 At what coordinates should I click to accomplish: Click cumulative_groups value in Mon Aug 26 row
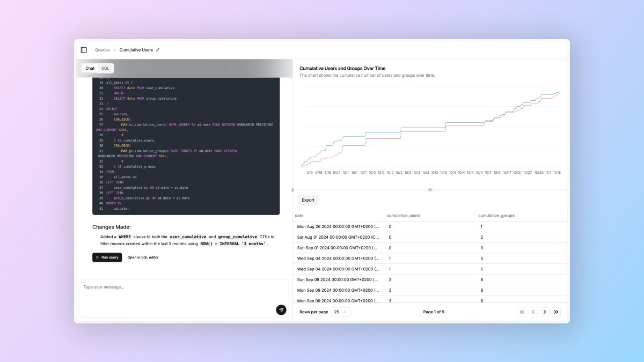pos(482,227)
